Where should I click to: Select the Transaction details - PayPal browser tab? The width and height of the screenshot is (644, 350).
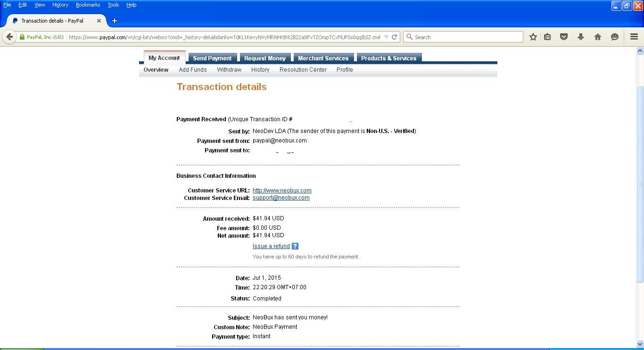tap(57, 21)
